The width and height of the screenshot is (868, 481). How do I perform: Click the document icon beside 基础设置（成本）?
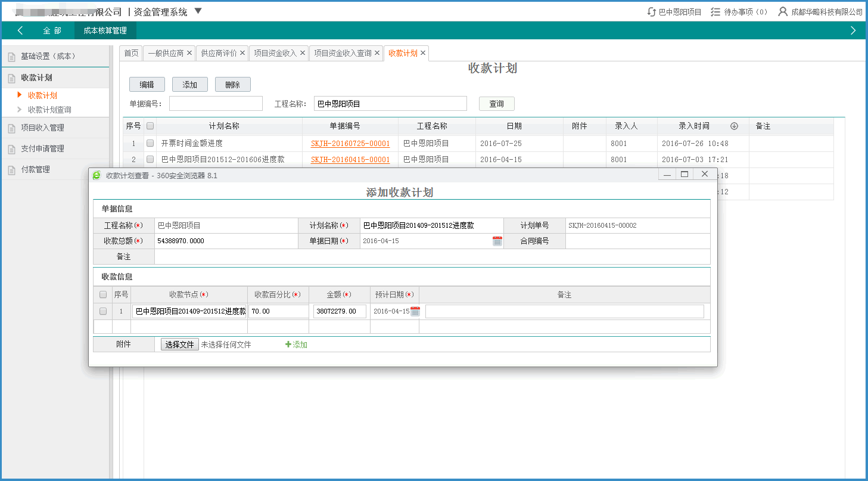(x=11, y=57)
